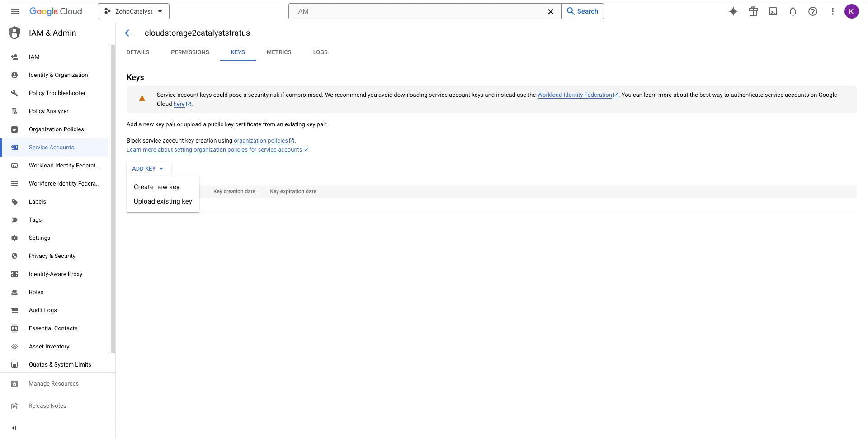
Task: Click the IAM add-person icon in sidebar
Action: click(x=14, y=57)
